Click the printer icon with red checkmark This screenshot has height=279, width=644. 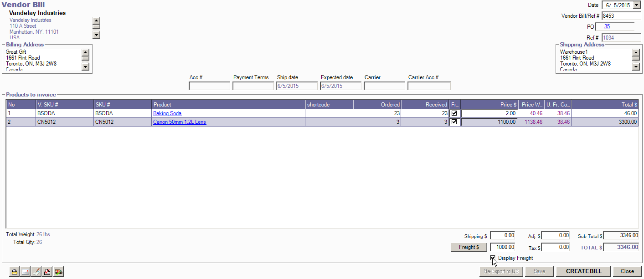(x=47, y=272)
